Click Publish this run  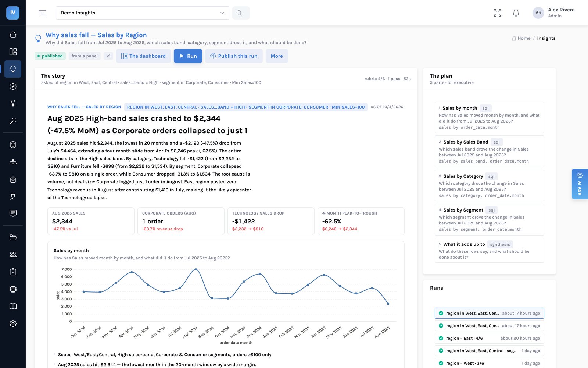[x=234, y=56]
